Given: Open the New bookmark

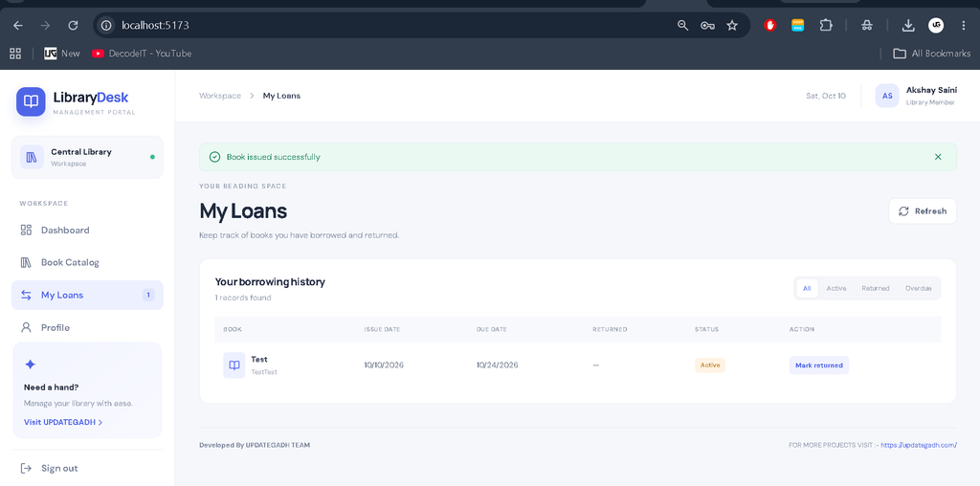Looking at the screenshot, I should (62, 54).
